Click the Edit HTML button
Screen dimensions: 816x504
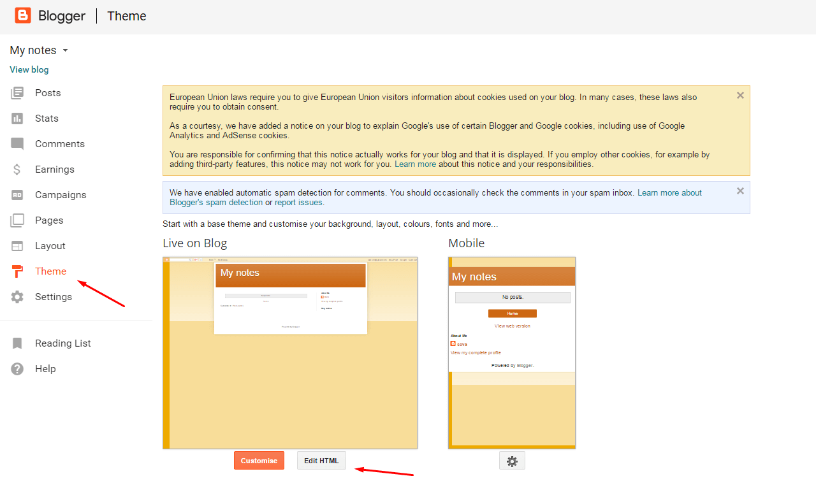(321, 461)
